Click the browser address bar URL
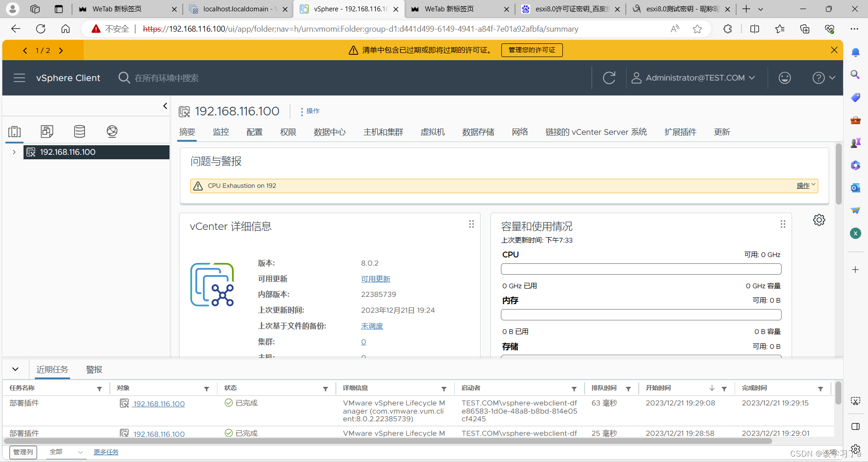The width and height of the screenshot is (868, 462). [x=360, y=29]
